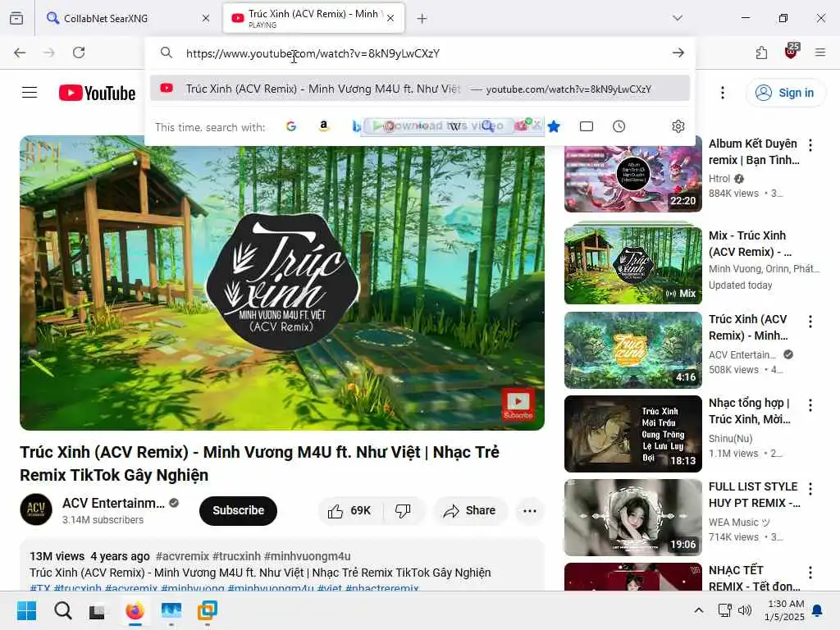This screenshot has height=630, width=840.
Task: Dislike the video with thumbs down
Action: pos(403,510)
